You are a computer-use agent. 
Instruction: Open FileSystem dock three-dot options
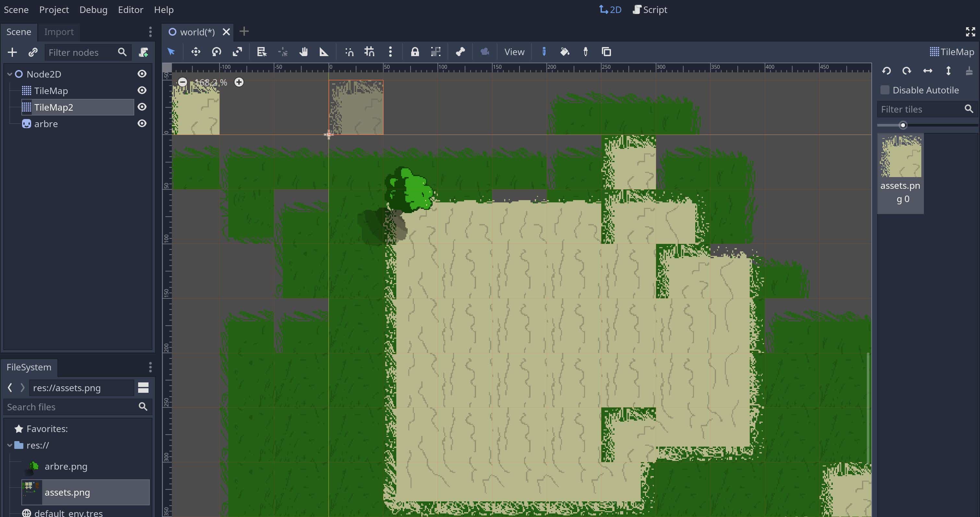(150, 367)
